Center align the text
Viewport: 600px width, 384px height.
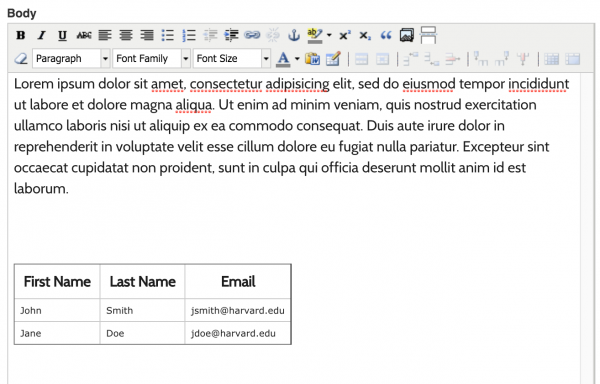pos(126,35)
